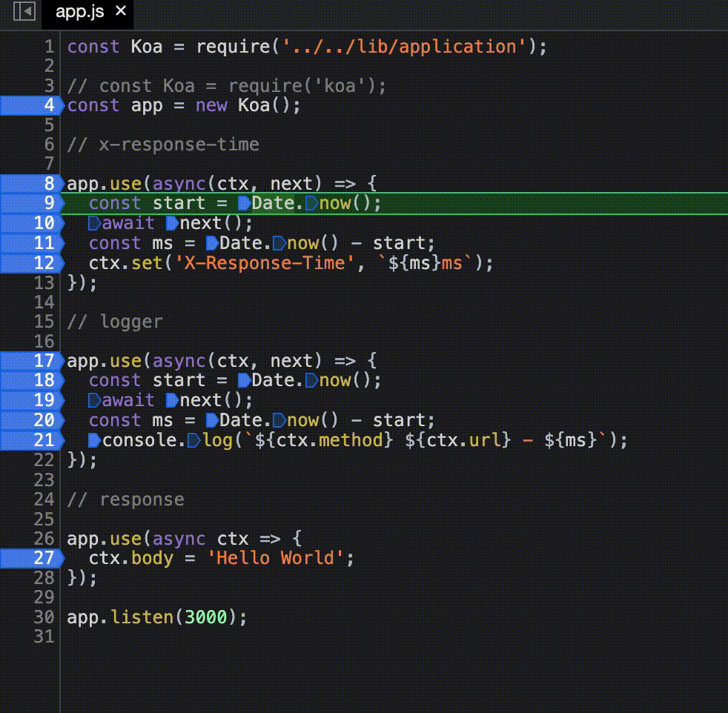Click 'body' property on line 27
Viewport: 728px width, 713px height.
click(152, 558)
